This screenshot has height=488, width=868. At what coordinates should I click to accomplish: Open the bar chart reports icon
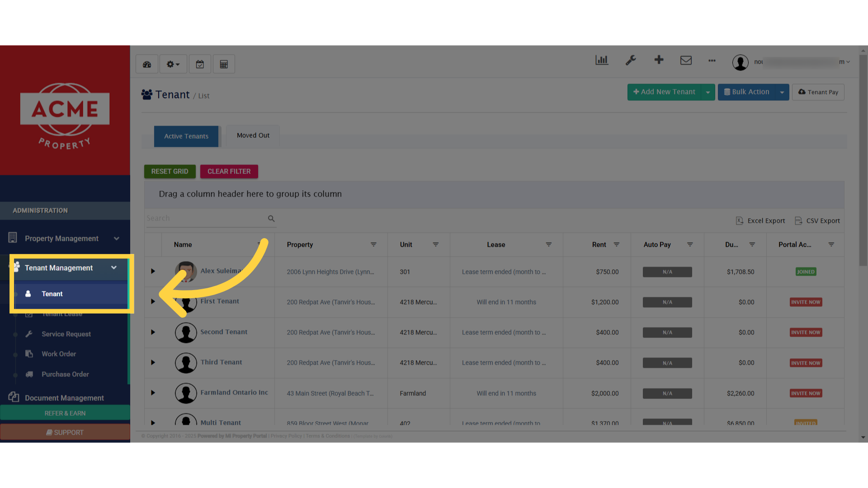pos(602,60)
